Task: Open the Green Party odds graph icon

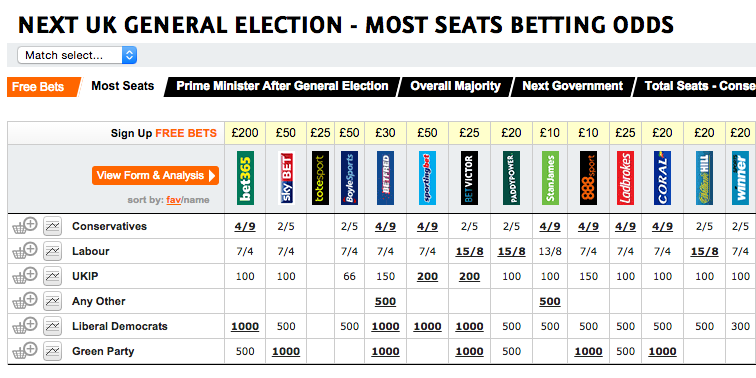Action: pyautogui.click(x=52, y=351)
